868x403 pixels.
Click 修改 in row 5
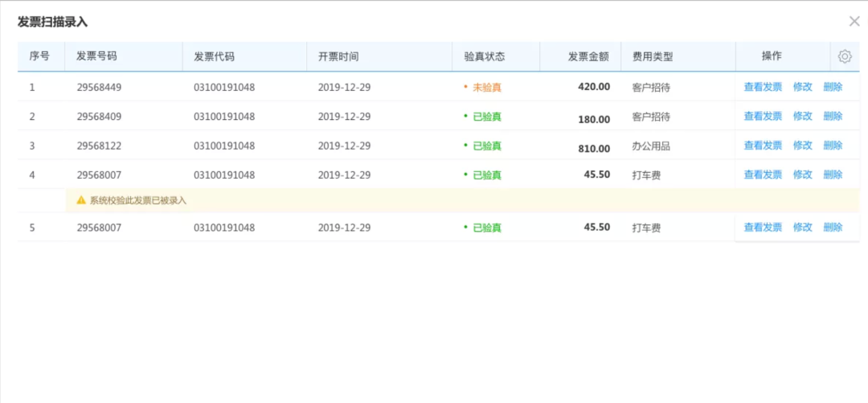803,228
